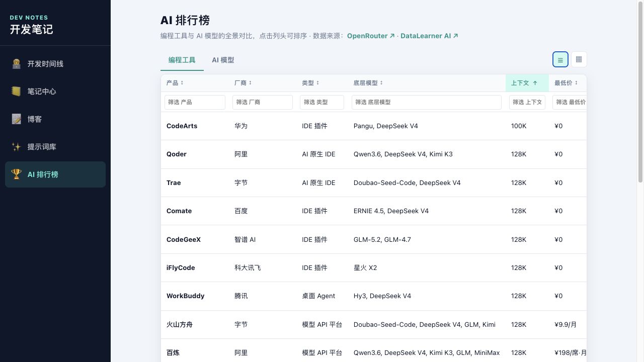Click the 开发笔记 site title

pos(31,29)
